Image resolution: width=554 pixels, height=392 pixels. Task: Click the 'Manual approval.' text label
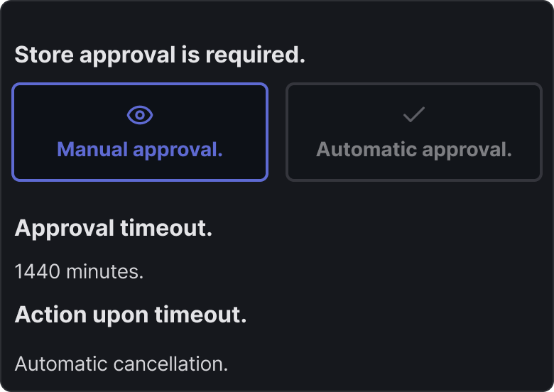[x=140, y=150]
